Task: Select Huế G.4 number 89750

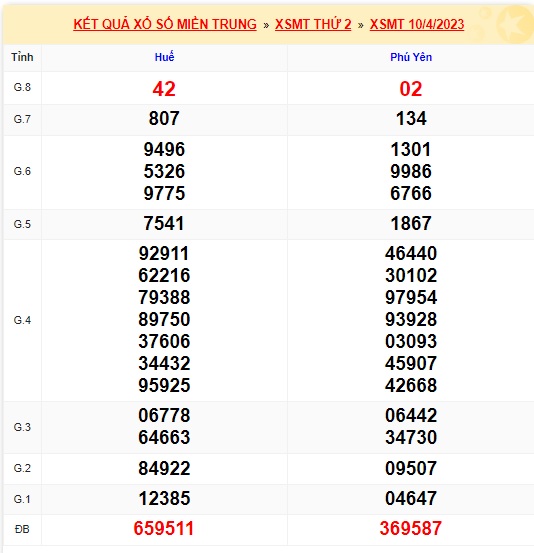Action: (164, 320)
